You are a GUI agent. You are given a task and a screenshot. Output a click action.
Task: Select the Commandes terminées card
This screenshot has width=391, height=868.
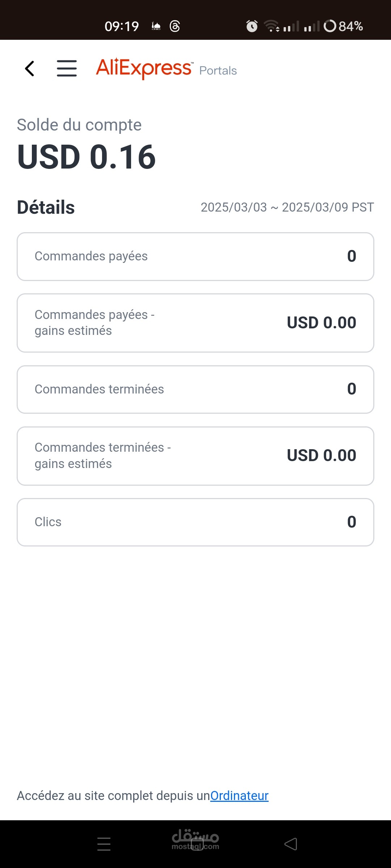click(x=195, y=390)
